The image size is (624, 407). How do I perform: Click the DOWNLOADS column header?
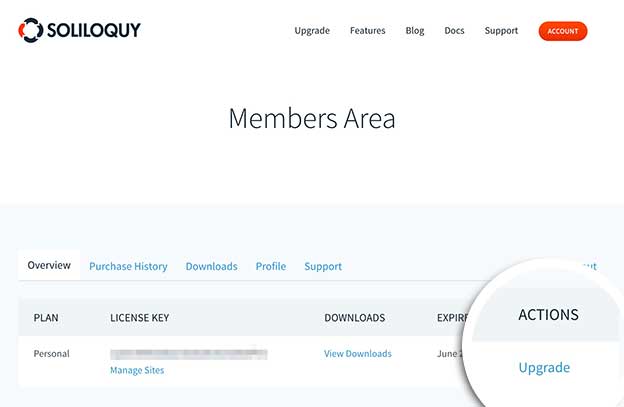(355, 317)
